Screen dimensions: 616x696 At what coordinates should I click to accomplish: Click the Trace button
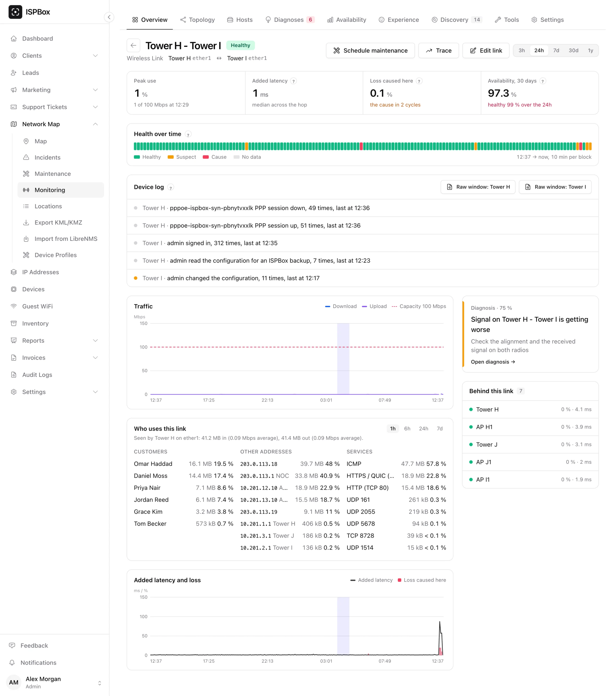pos(439,50)
